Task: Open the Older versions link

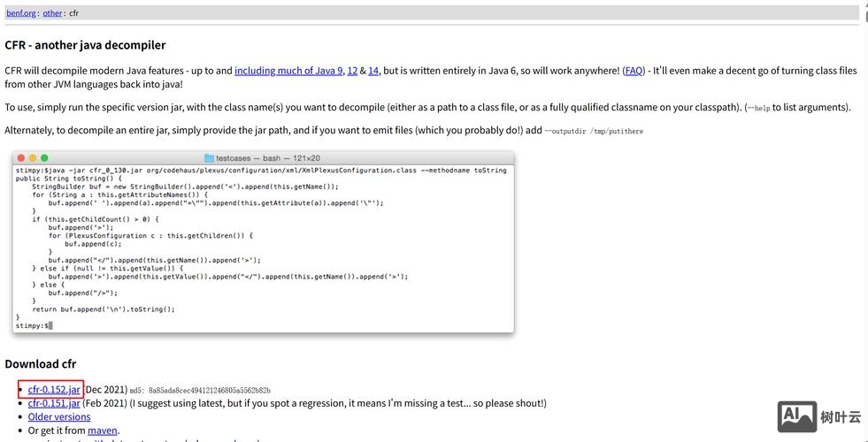Action: pyautogui.click(x=59, y=417)
